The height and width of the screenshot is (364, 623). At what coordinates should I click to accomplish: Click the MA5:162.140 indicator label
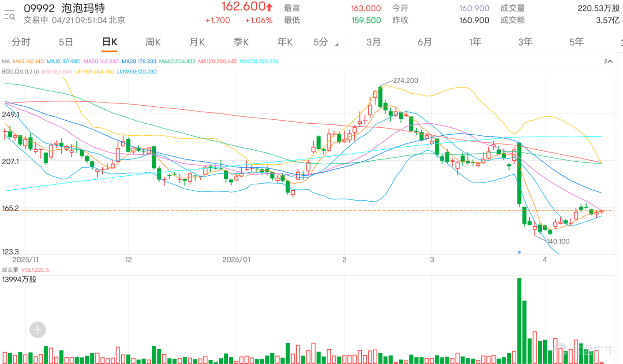pyautogui.click(x=28, y=61)
